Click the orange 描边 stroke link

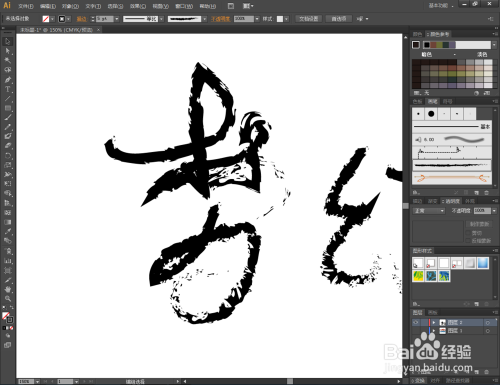[81, 19]
